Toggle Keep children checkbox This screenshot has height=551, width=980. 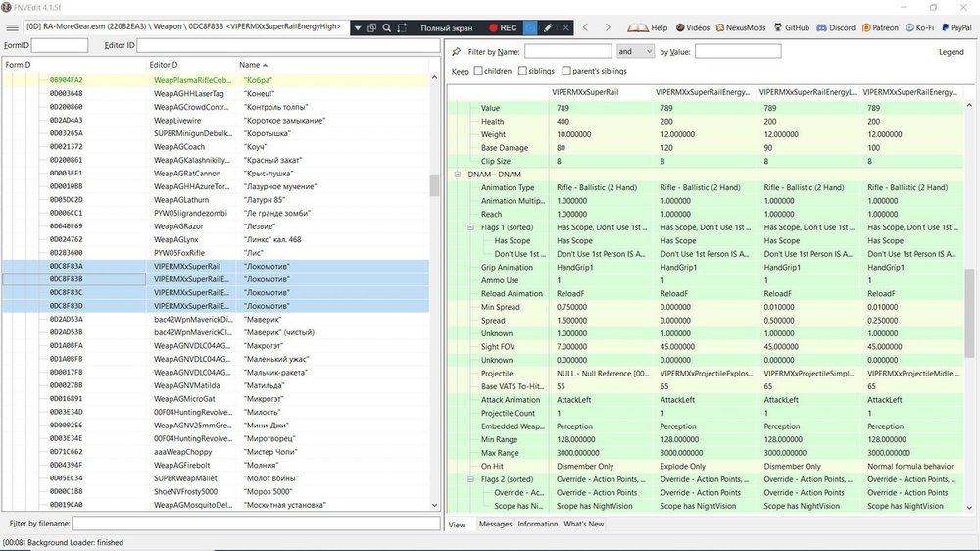(x=478, y=71)
